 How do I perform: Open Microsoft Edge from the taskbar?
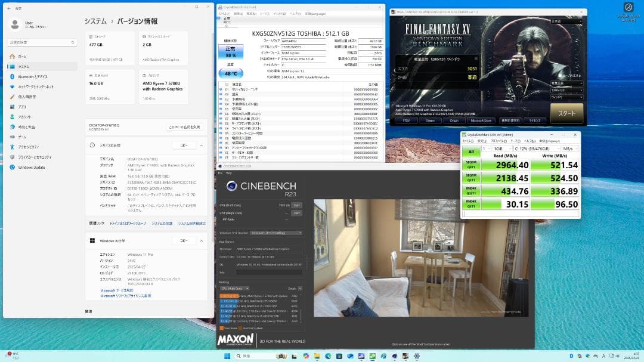click(328, 357)
